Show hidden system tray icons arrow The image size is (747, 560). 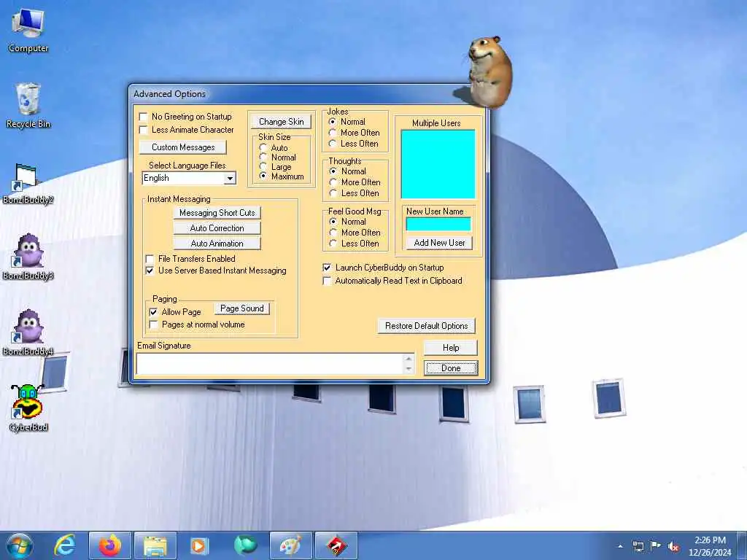[620, 546]
